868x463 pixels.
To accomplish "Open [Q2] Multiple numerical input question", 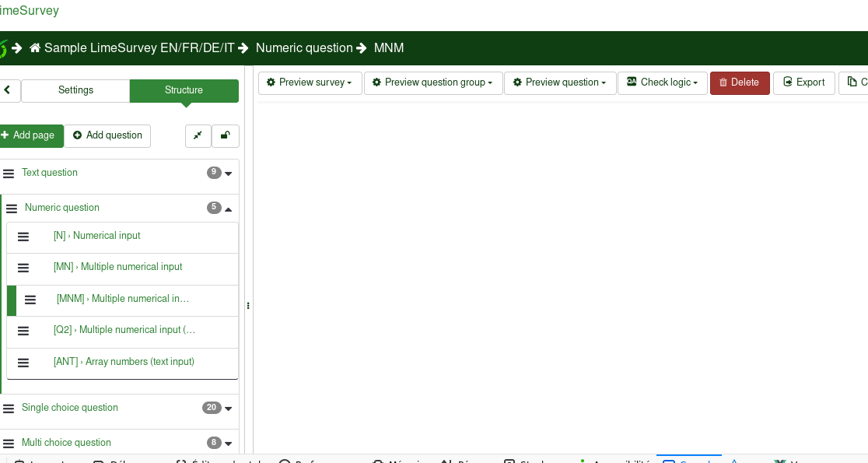I will pos(124,330).
